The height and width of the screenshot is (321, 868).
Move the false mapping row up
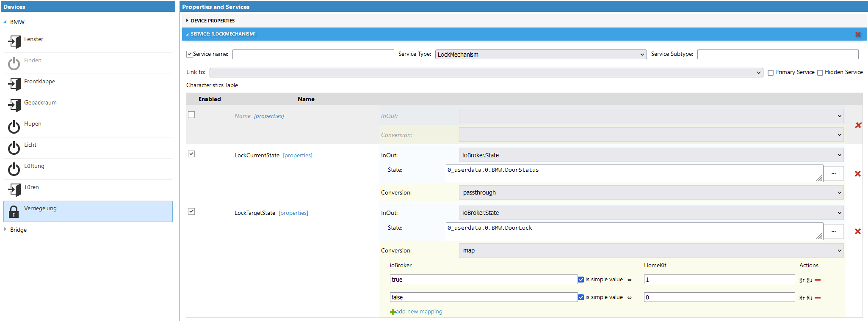pos(802,298)
